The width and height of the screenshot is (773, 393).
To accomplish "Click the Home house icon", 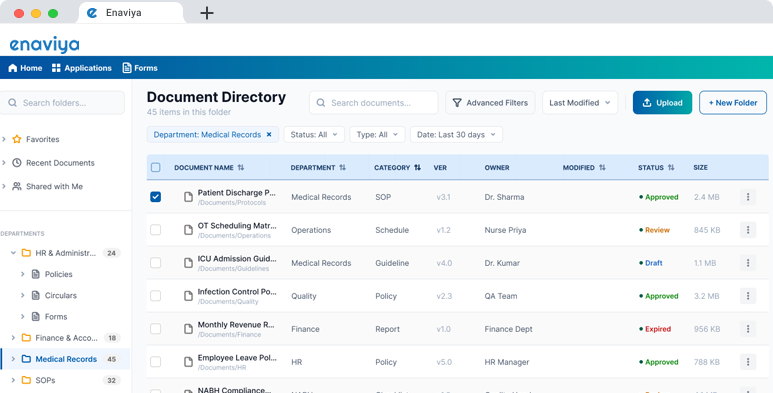I will point(13,68).
